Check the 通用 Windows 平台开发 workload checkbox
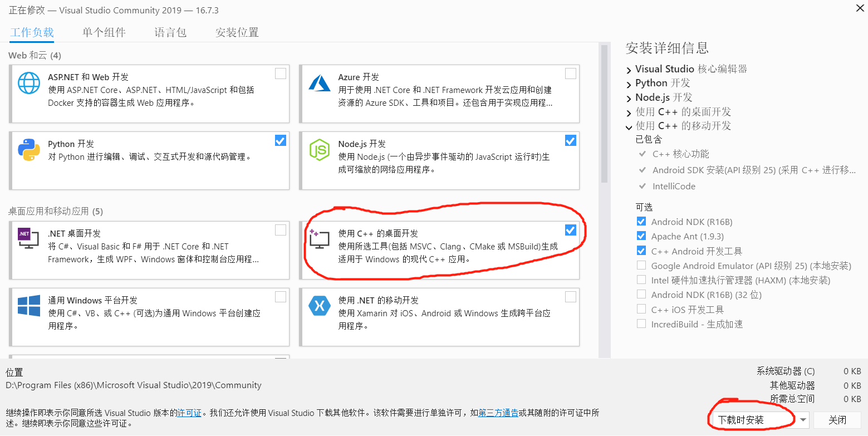Viewport: 868px width, 436px height. (x=281, y=297)
